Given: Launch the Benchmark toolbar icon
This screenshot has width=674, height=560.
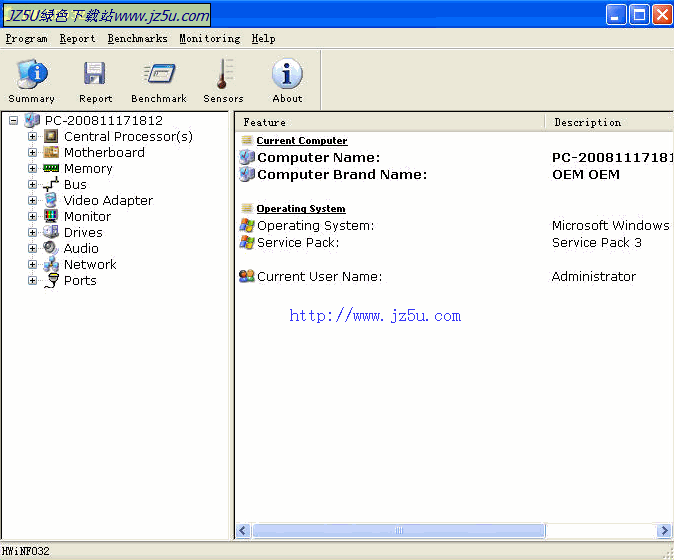Looking at the screenshot, I should (159, 73).
